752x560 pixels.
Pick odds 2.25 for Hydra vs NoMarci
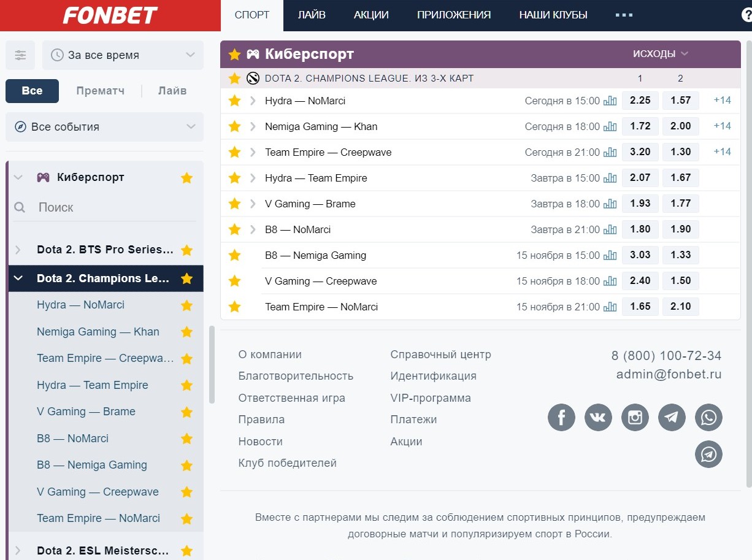pos(640,101)
